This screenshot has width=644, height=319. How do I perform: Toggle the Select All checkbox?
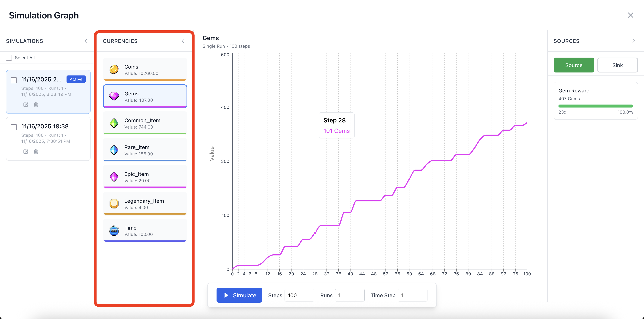[9, 58]
